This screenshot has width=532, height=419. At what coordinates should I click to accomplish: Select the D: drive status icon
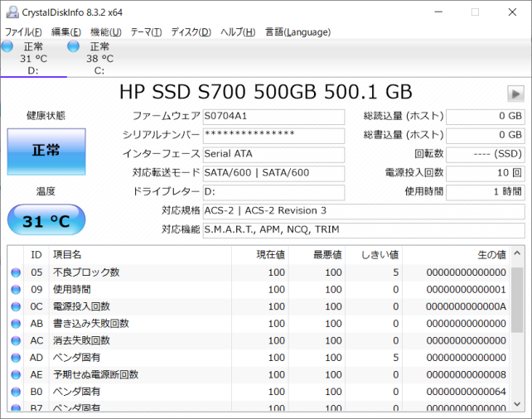point(7,46)
